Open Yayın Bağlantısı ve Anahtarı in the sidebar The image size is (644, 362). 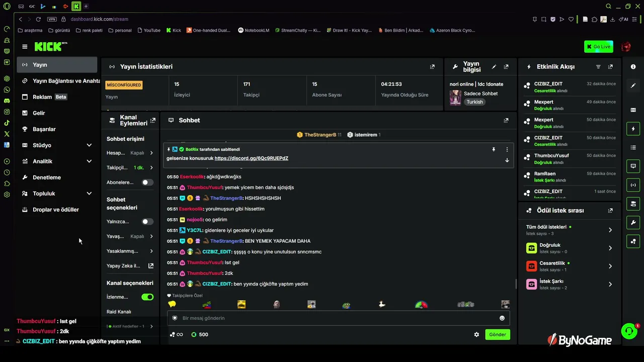[x=60, y=81]
